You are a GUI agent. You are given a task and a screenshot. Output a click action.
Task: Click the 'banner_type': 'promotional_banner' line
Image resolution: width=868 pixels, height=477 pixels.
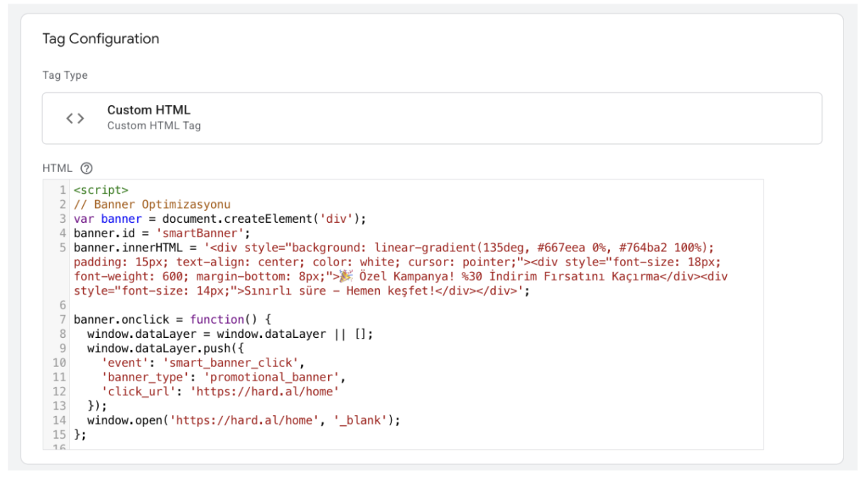tap(223, 377)
